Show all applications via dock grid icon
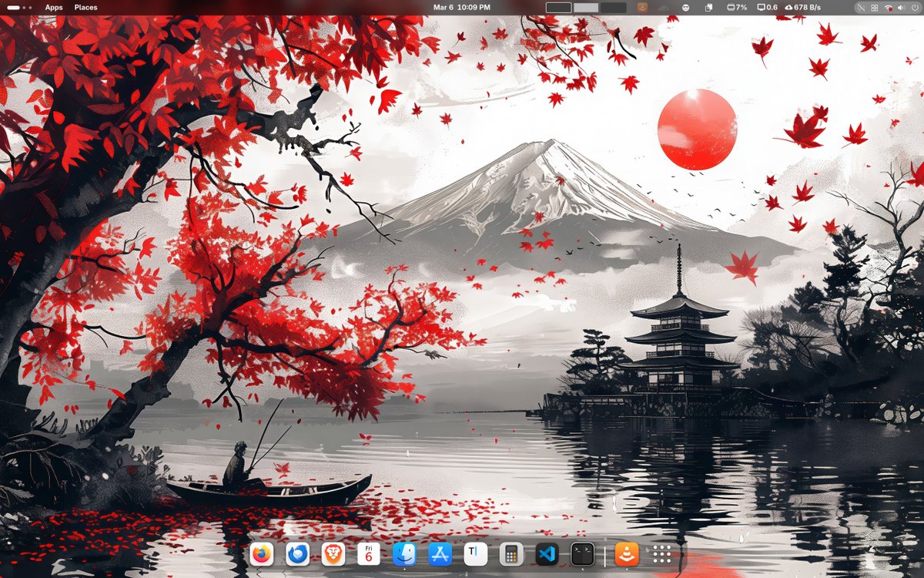This screenshot has height=578, width=924. click(662, 554)
